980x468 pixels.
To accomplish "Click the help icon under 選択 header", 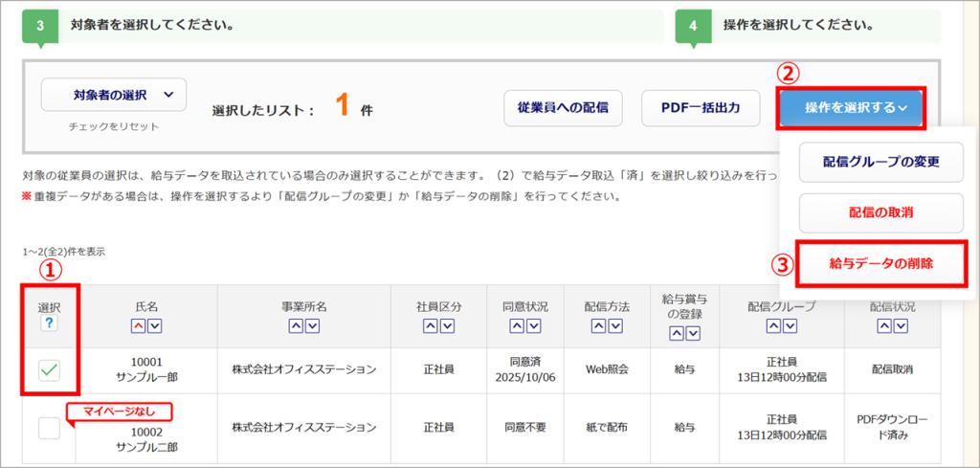I will click(49, 324).
